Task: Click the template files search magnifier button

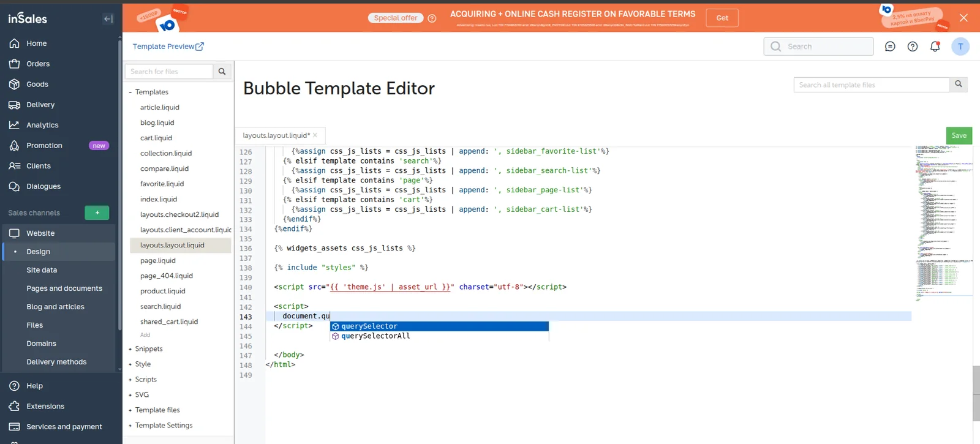Action: [x=959, y=85]
